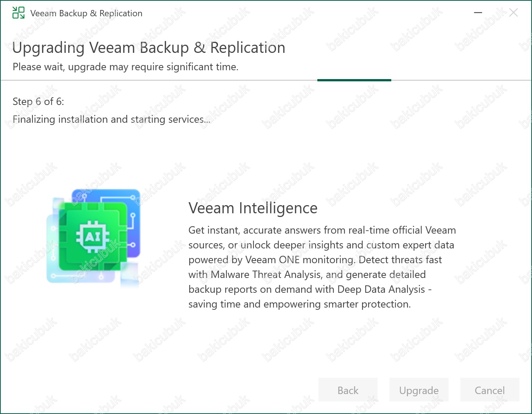This screenshot has height=414, width=532.
Task: Click the Step 6 of 6 label
Action: coord(38,102)
